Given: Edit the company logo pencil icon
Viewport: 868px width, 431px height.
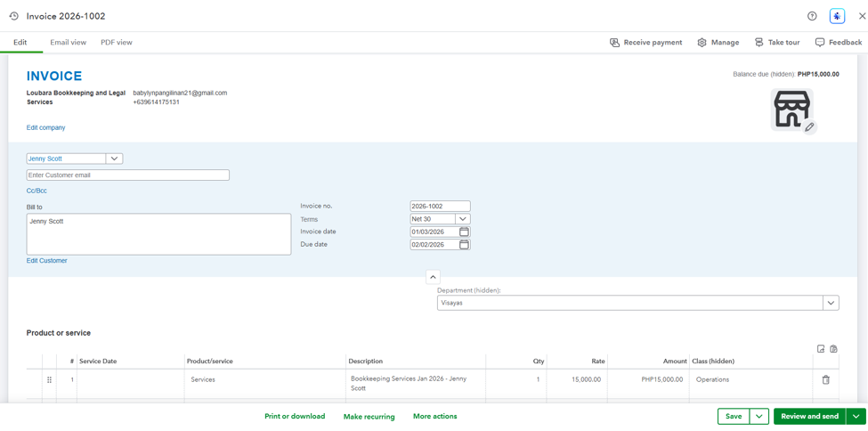Looking at the screenshot, I should coord(809,126).
